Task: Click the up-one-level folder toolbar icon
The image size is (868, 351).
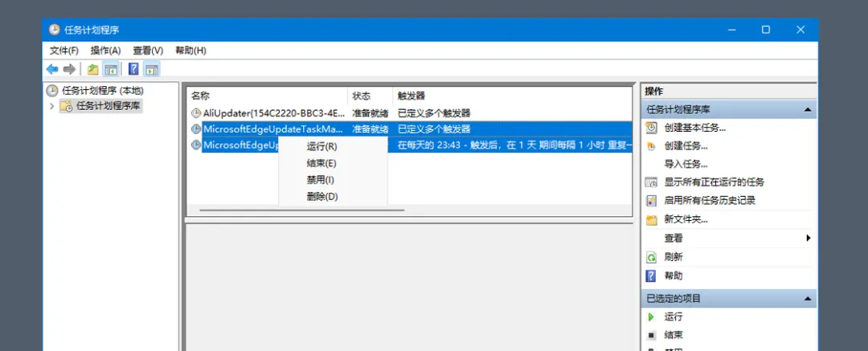Action: pos(93,69)
